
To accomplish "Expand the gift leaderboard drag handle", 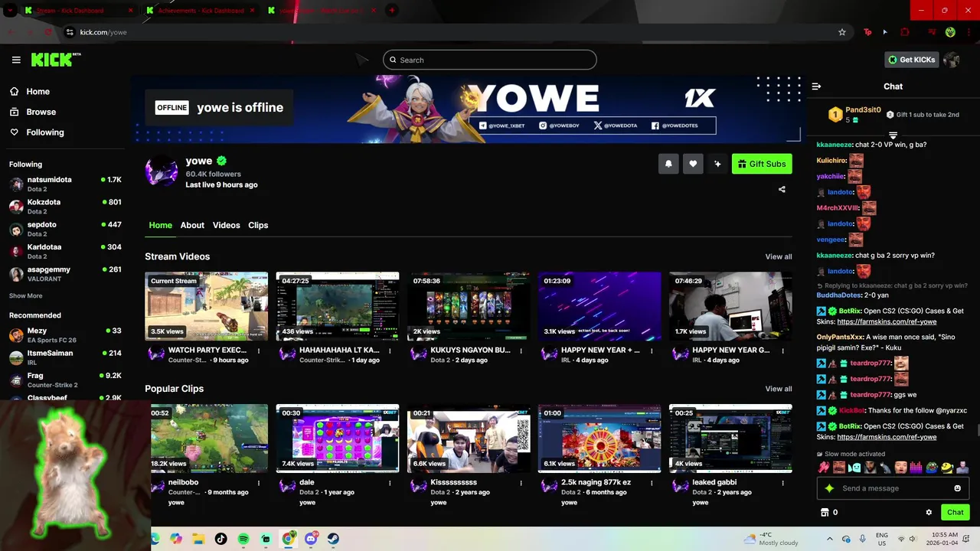I will (893, 135).
